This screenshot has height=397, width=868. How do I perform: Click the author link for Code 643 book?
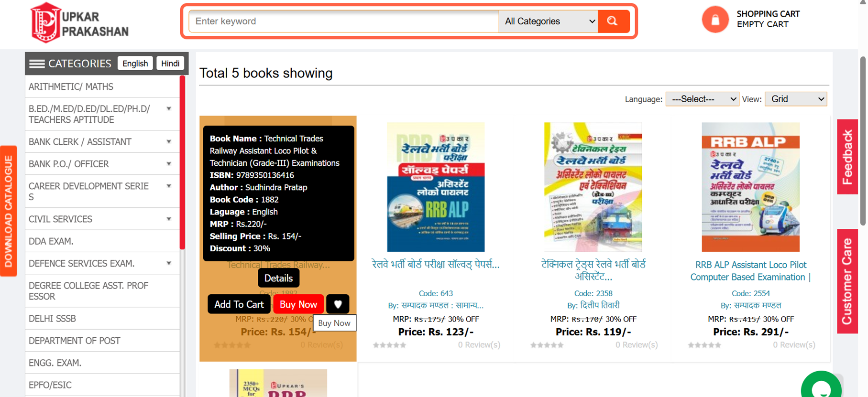tap(436, 305)
